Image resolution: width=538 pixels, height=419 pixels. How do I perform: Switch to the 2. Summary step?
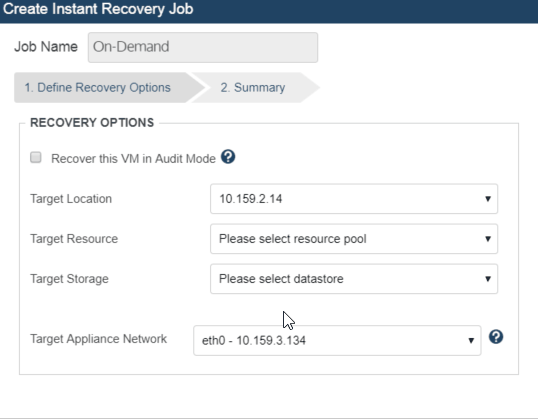point(253,88)
